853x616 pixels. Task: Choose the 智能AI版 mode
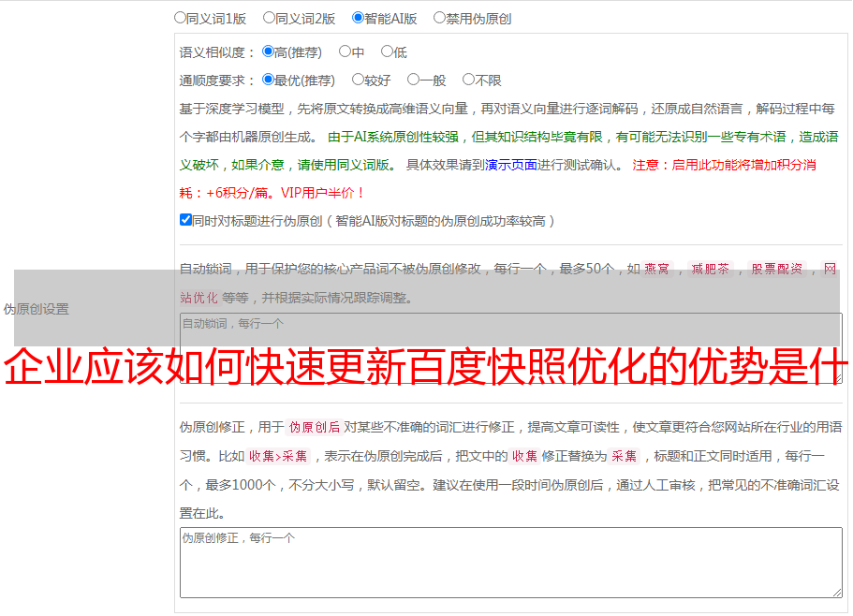coord(358,18)
